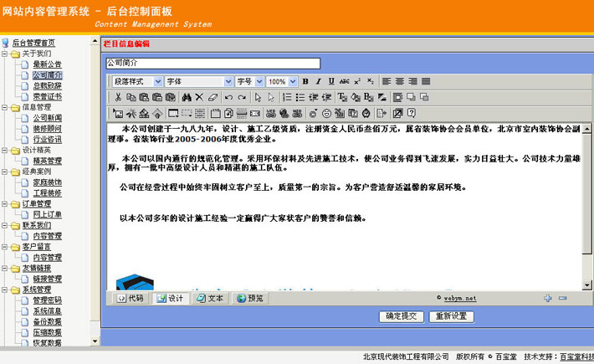
Task: Click the help question mark icon
Action: (x=412, y=113)
